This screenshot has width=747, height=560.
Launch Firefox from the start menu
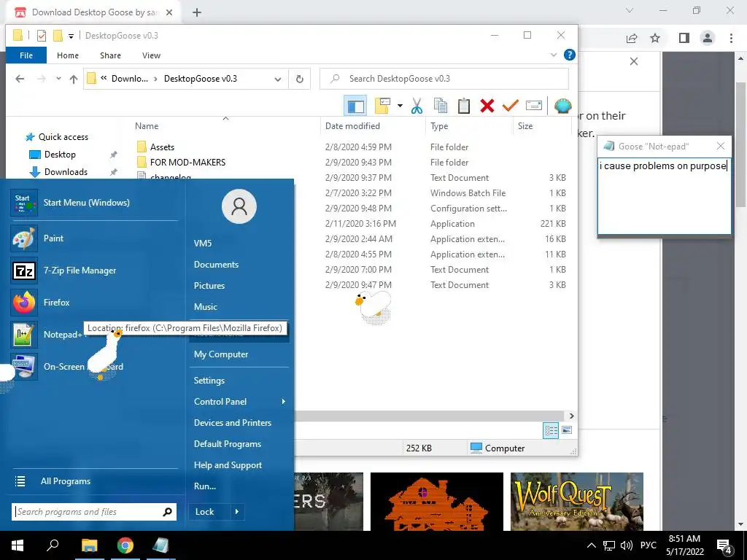tap(56, 303)
